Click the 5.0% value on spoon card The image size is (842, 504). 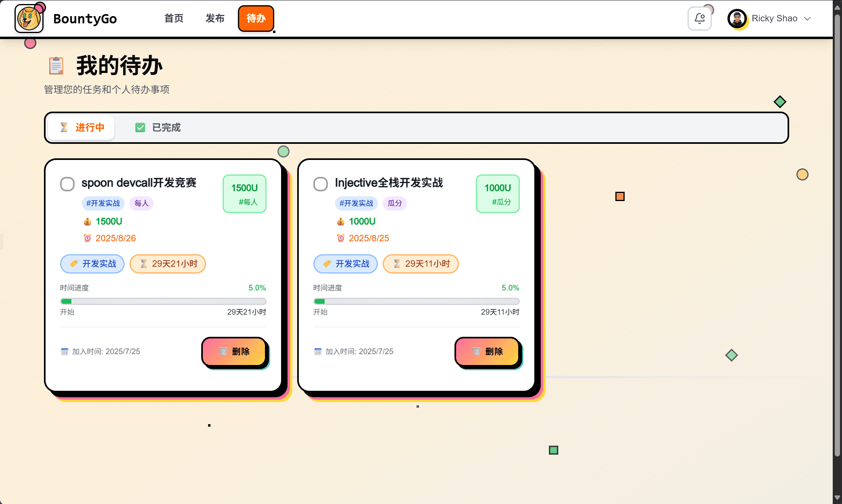click(257, 288)
